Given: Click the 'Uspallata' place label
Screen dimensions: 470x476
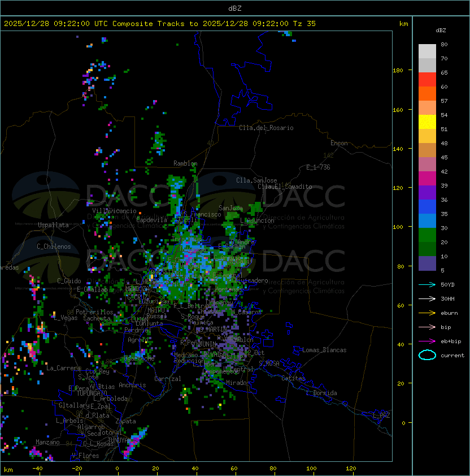Looking at the screenshot, I should 53,225.
